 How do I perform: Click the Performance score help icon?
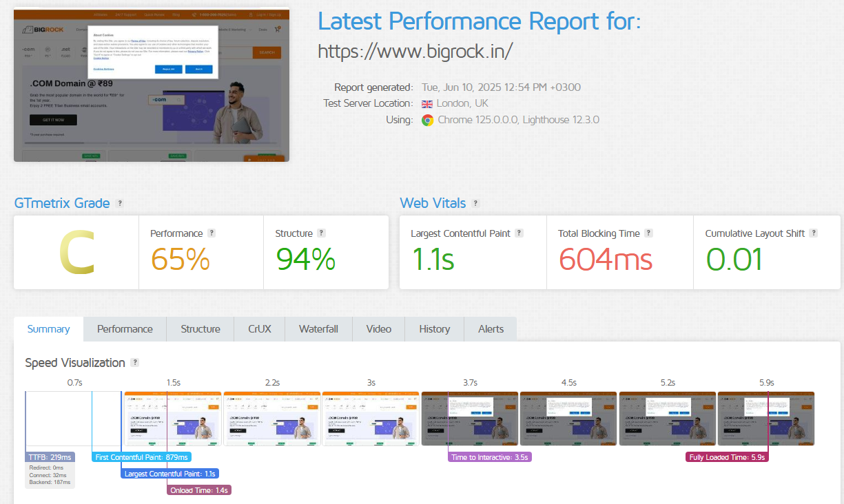pyautogui.click(x=212, y=233)
